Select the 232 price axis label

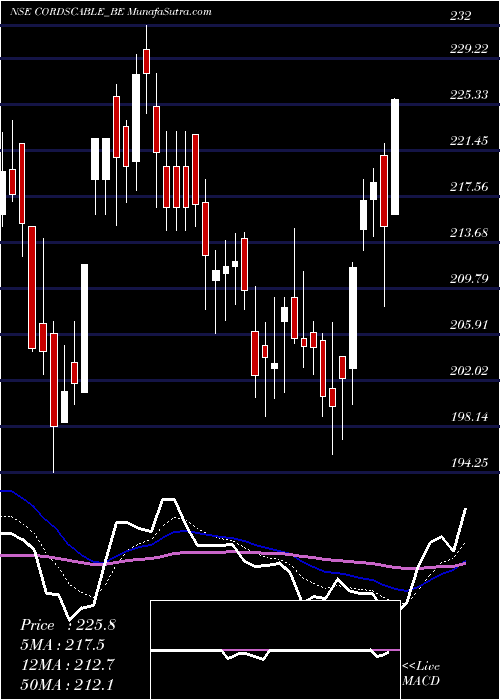[x=461, y=16]
